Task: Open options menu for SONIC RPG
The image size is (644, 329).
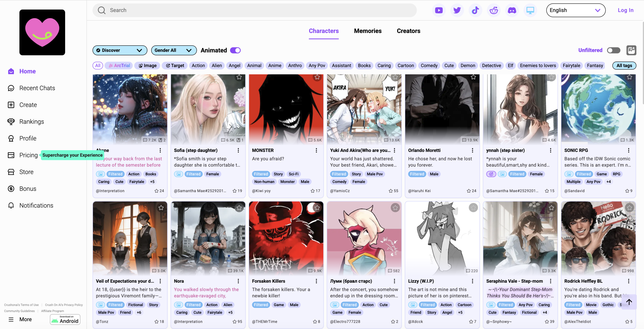Action: (628, 150)
